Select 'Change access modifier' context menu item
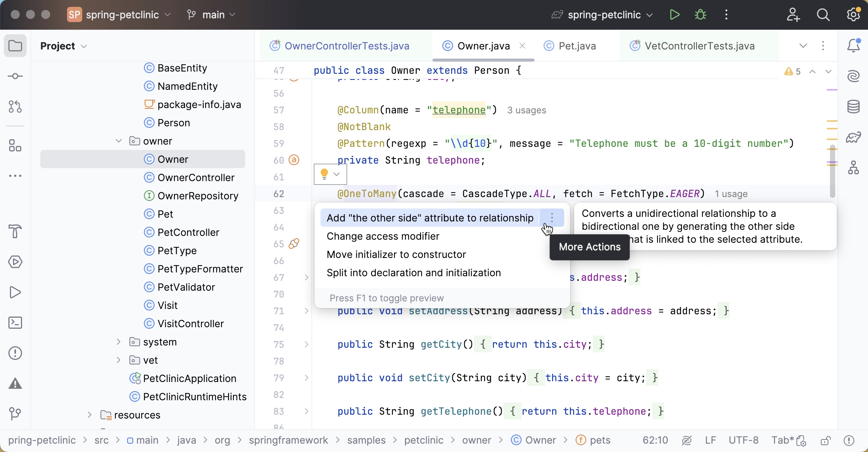Screen dimensions: 868x452 click(383, 236)
